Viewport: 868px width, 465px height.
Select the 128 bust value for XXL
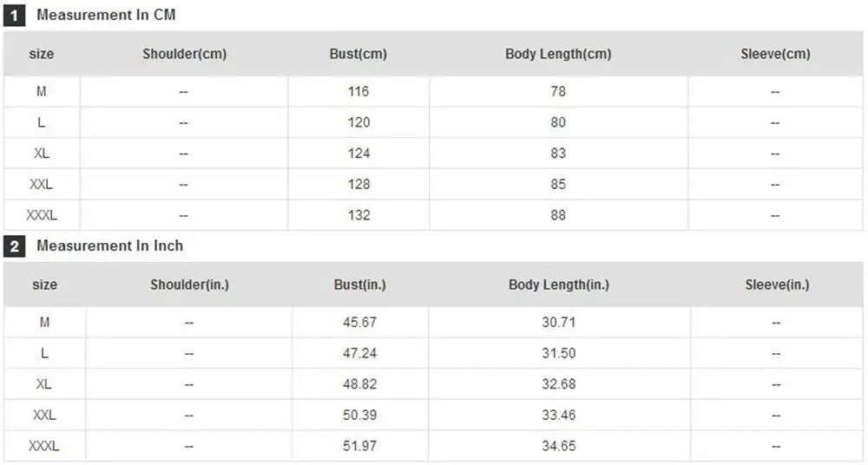358,184
